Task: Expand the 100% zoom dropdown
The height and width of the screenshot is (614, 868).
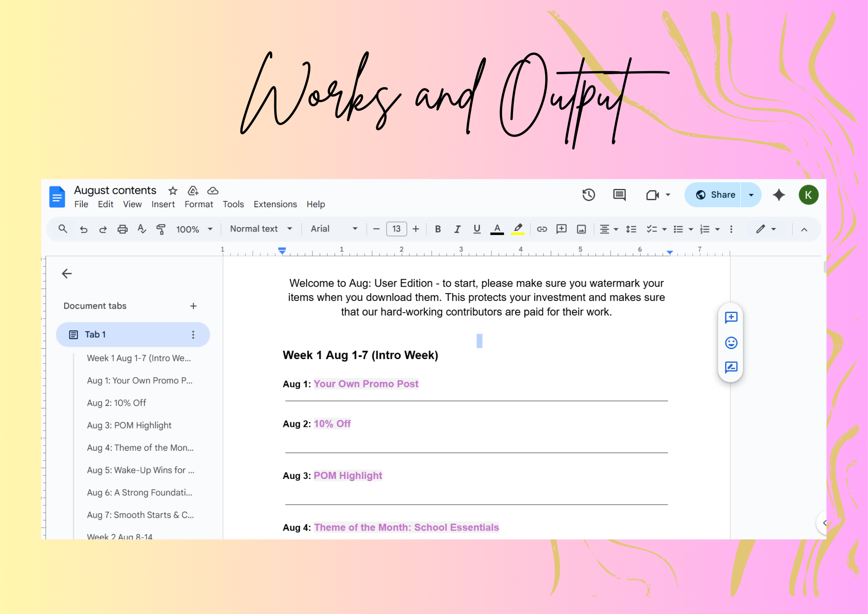Action: click(x=194, y=229)
